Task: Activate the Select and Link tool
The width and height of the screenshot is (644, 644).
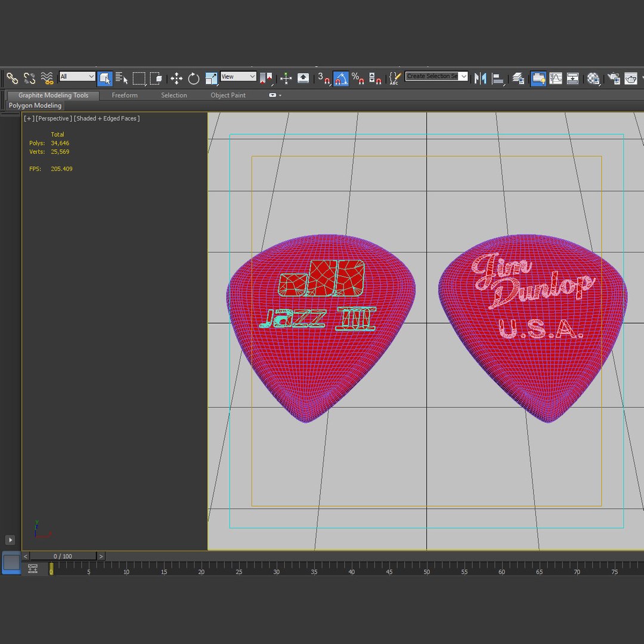Action: point(12,78)
